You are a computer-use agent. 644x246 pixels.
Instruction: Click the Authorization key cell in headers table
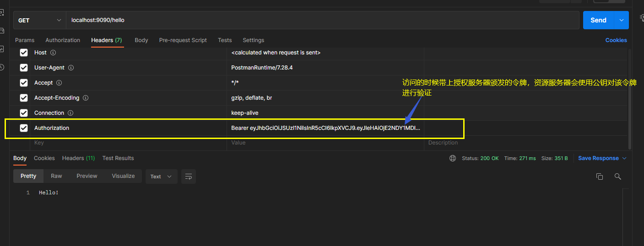[x=128, y=128]
